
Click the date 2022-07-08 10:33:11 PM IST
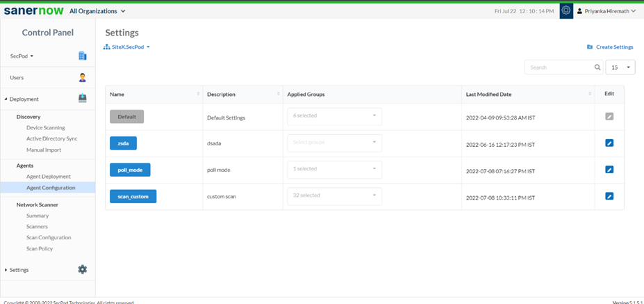pyautogui.click(x=500, y=198)
